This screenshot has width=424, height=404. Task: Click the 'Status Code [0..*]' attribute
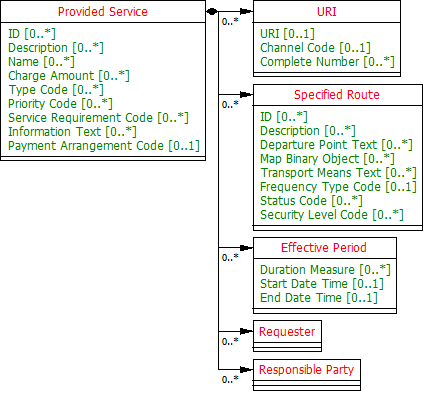(311, 201)
